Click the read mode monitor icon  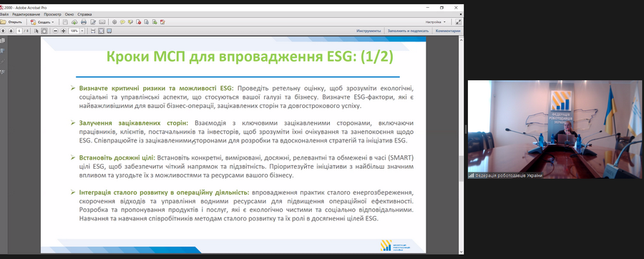(x=109, y=31)
